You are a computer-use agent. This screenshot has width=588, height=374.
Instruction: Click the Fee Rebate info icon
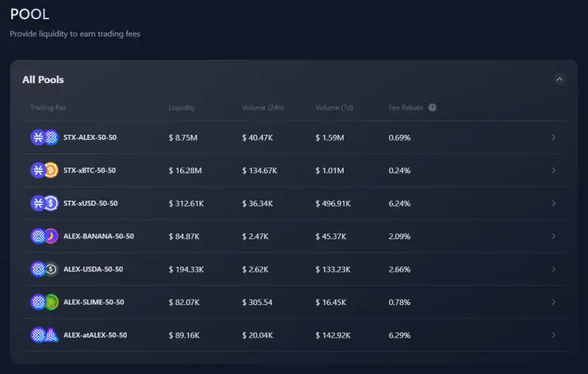click(432, 107)
